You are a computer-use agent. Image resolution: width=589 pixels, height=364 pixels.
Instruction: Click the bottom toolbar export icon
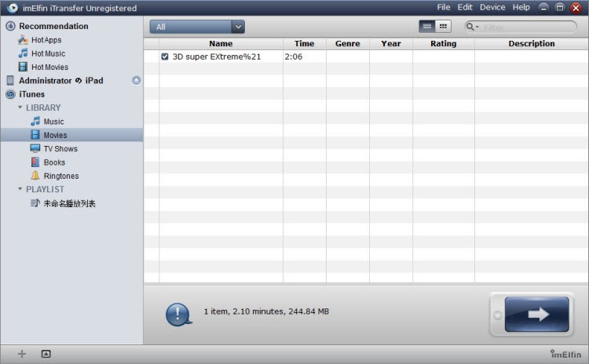click(x=46, y=354)
